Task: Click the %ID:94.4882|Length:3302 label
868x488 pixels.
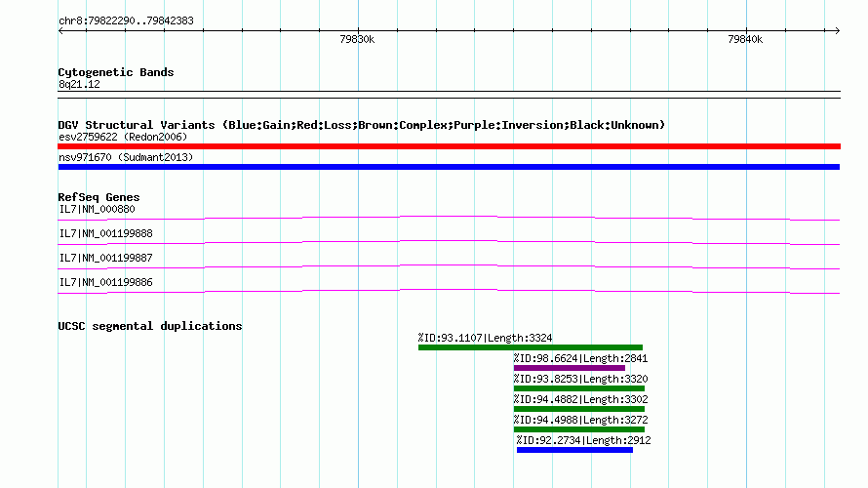Action: (x=580, y=399)
